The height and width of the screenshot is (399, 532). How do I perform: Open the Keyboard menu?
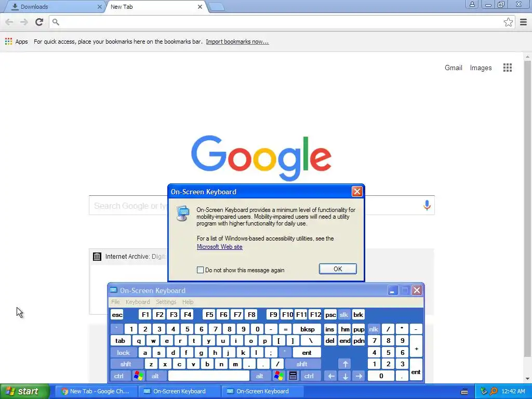(x=137, y=302)
